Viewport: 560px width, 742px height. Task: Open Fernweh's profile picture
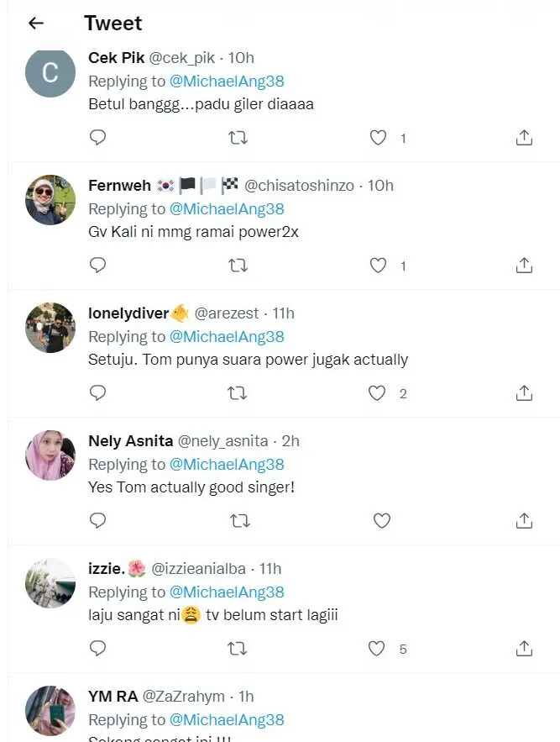pos(50,200)
